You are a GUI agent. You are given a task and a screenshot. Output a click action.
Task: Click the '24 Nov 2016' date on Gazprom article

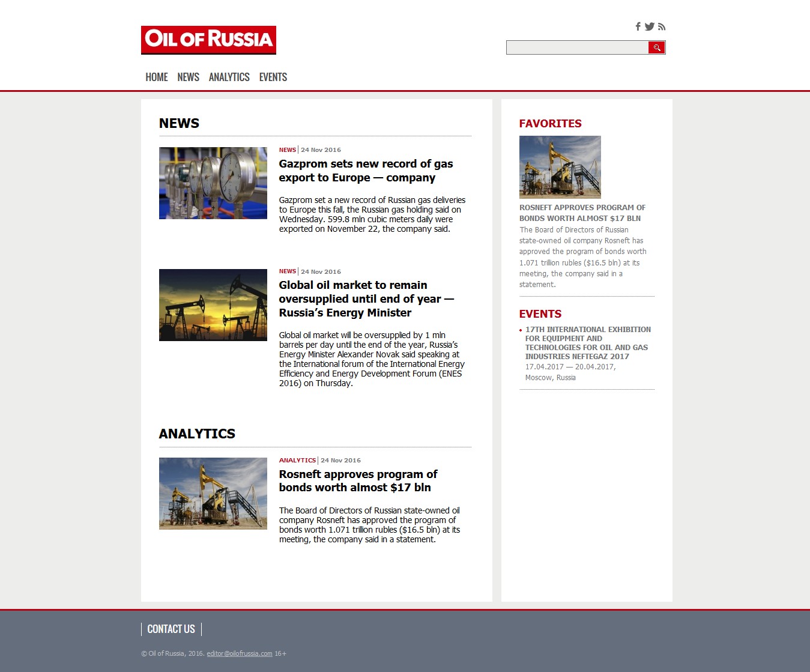tap(321, 150)
